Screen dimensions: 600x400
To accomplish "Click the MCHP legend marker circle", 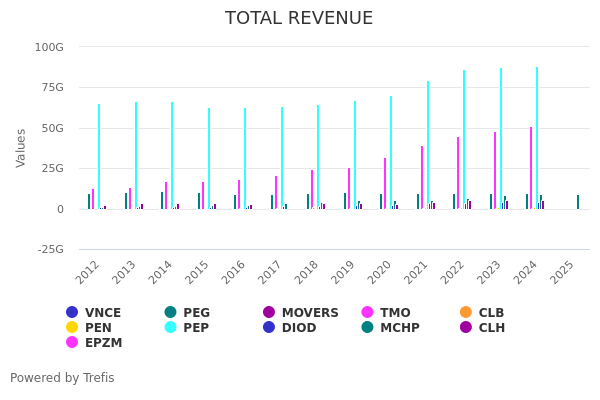I will click(x=368, y=328).
